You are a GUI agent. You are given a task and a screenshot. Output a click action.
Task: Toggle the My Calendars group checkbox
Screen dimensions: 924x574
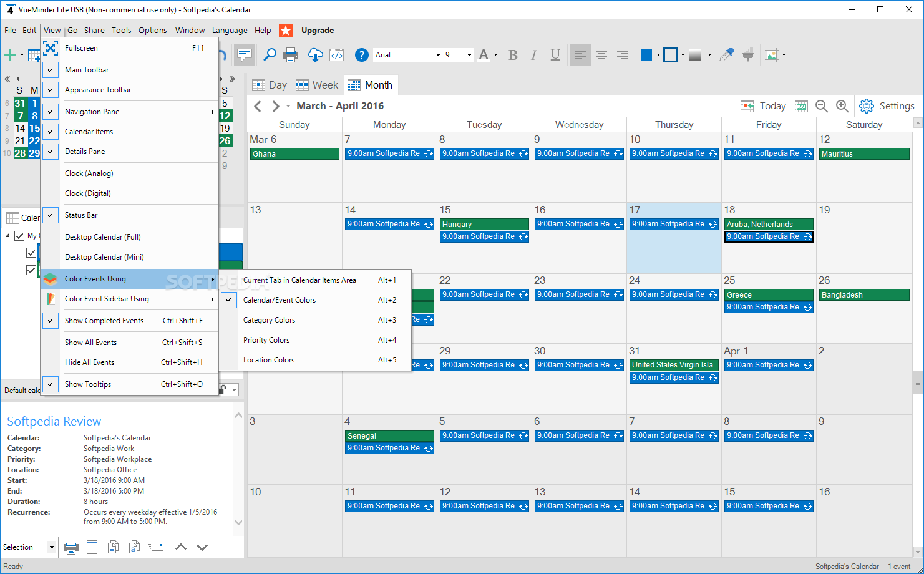coord(19,236)
